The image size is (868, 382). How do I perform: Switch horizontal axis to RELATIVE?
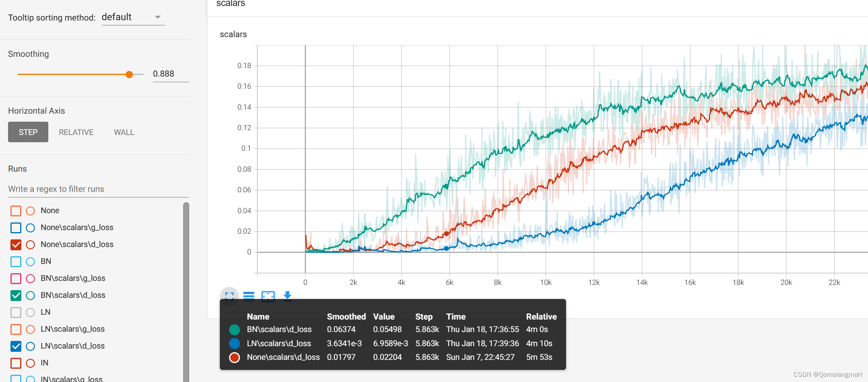[x=76, y=132]
